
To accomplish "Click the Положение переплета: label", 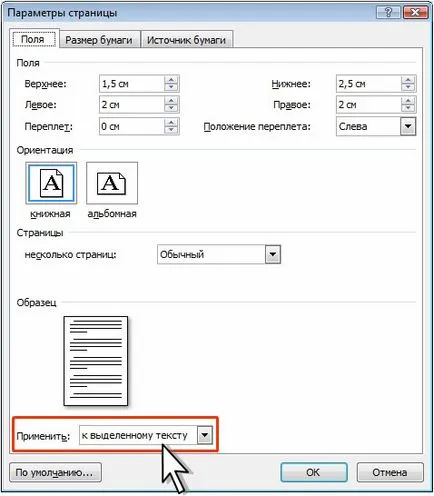I will 257,127.
